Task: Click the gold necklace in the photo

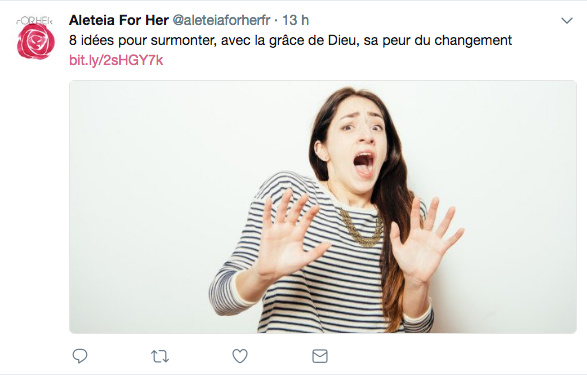Action: [362, 228]
